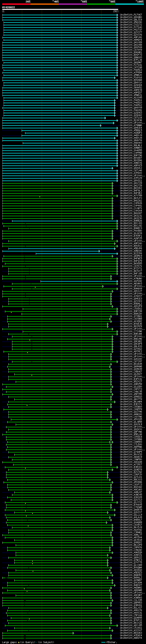Select hit label UniRef100_Q9XG11
Viewport: 146px width, 644px height.
pos(131,180)
